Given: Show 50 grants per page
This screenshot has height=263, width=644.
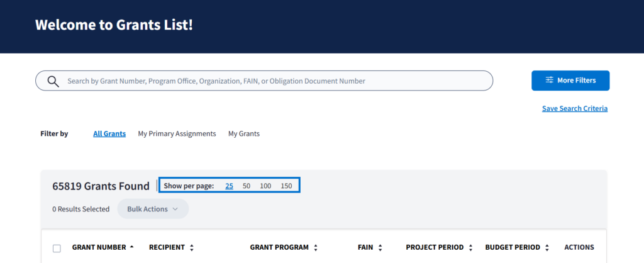Looking at the screenshot, I should tap(247, 186).
